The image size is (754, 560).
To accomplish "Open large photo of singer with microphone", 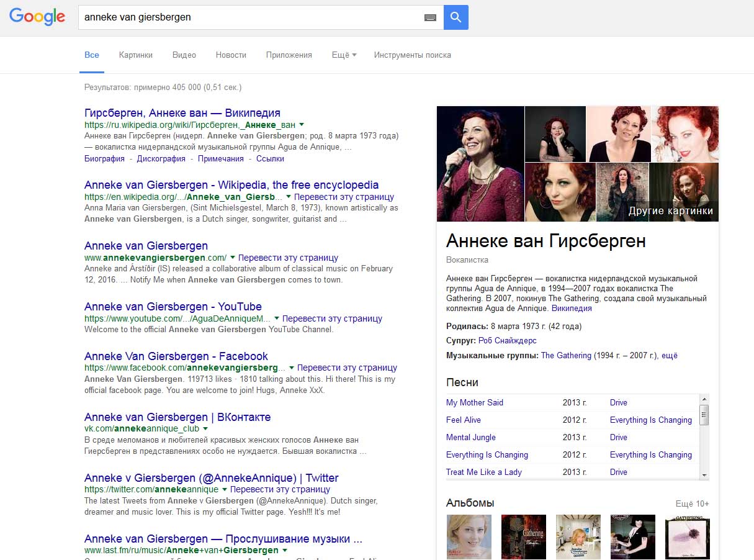I will pos(480,164).
